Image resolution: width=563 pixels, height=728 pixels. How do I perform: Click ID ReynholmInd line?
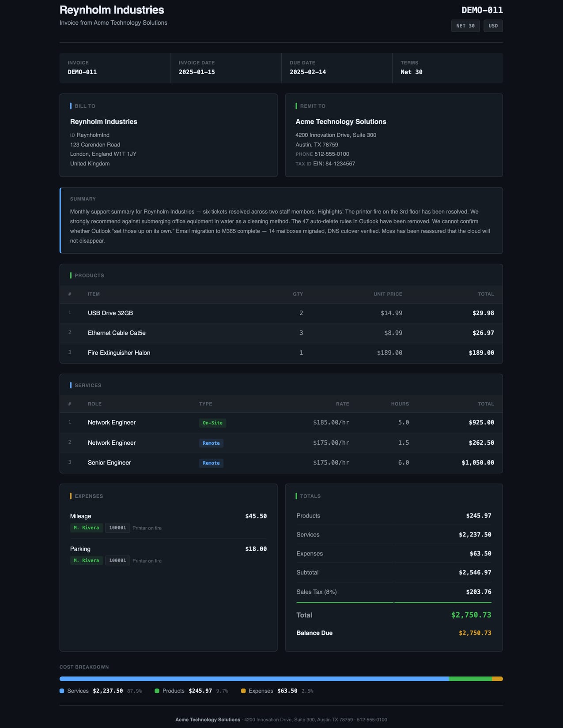(x=90, y=135)
